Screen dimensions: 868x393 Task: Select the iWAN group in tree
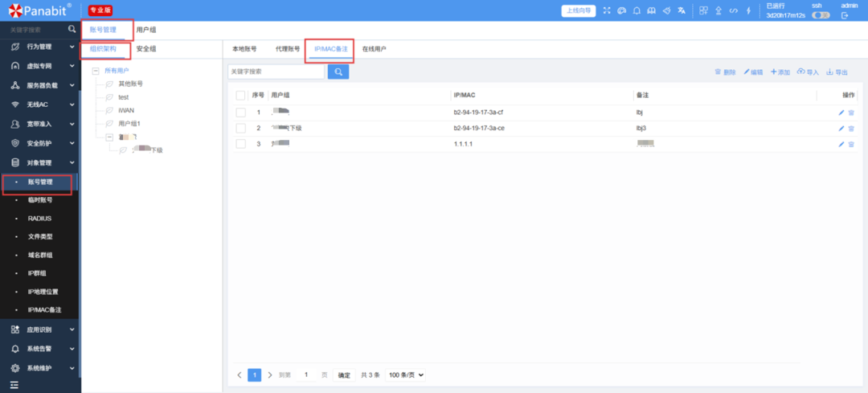[126, 110]
